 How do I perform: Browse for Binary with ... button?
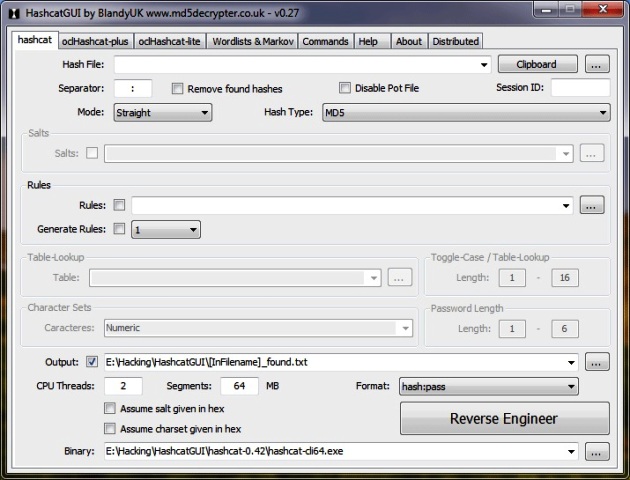pyautogui.click(x=597, y=451)
